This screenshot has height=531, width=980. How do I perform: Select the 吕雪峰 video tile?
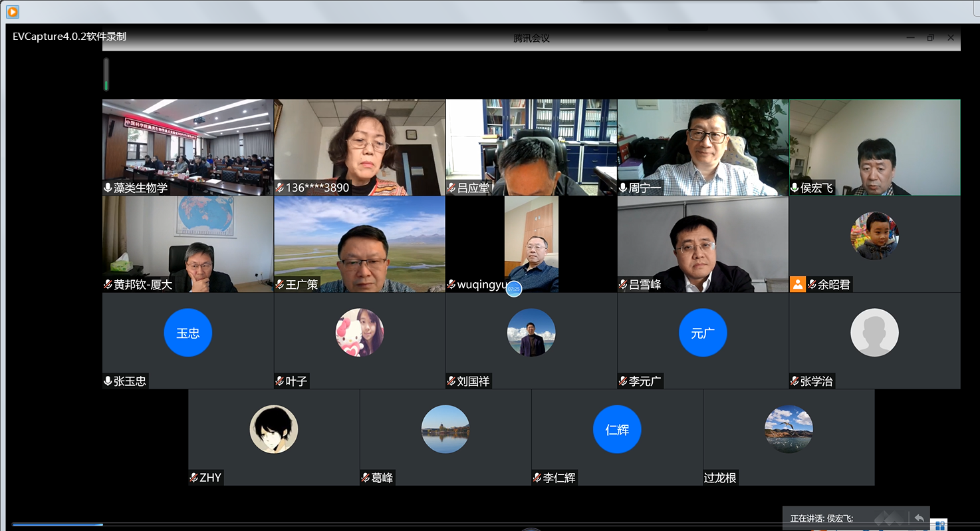tap(703, 244)
